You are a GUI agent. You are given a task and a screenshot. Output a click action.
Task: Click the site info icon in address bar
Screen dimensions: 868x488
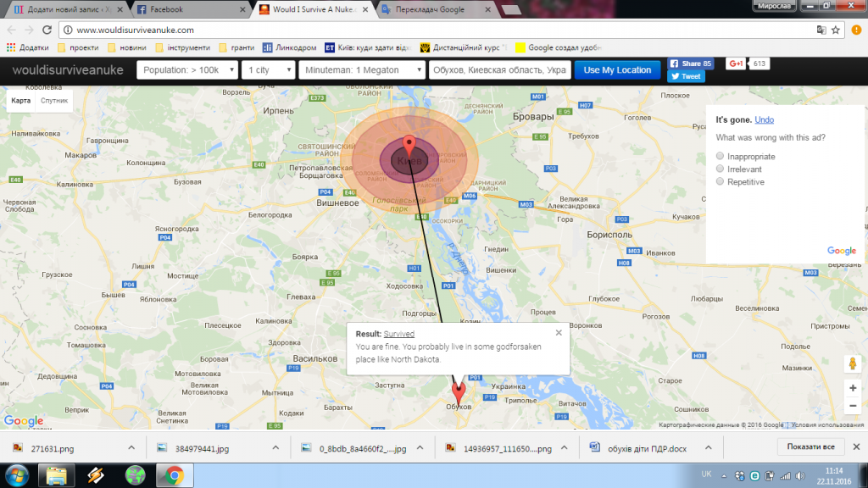[x=68, y=30]
